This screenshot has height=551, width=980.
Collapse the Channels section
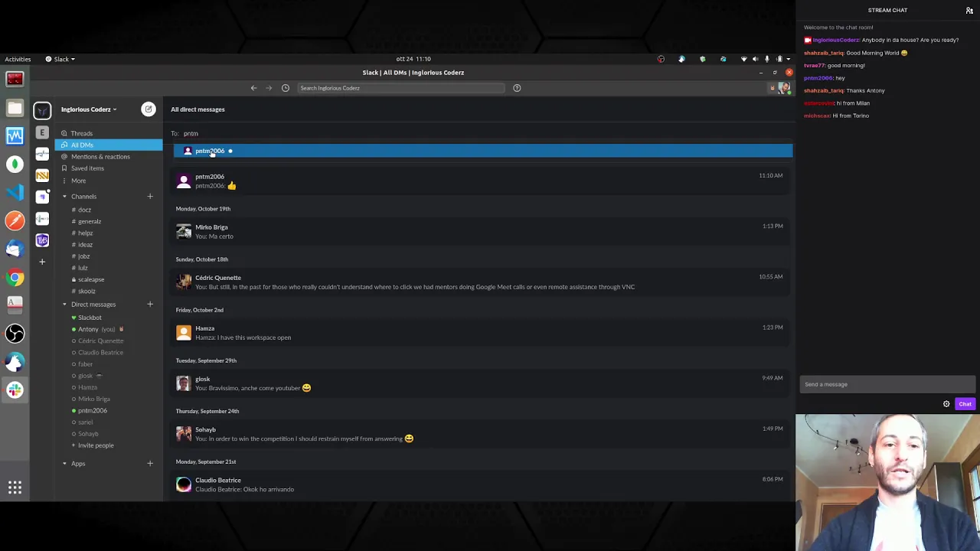[x=64, y=197]
